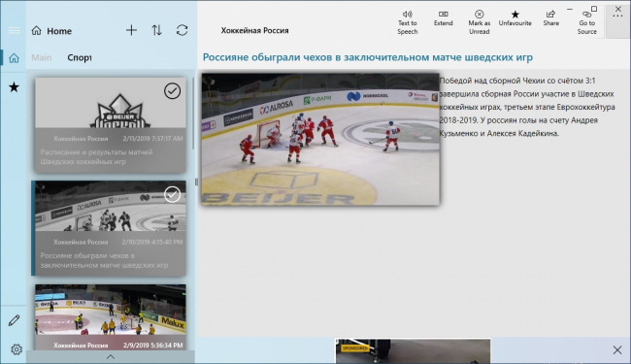This screenshot has width=631, height=364.
Task: Open Favourites star in left sidebar
Action: click(15, 87)
